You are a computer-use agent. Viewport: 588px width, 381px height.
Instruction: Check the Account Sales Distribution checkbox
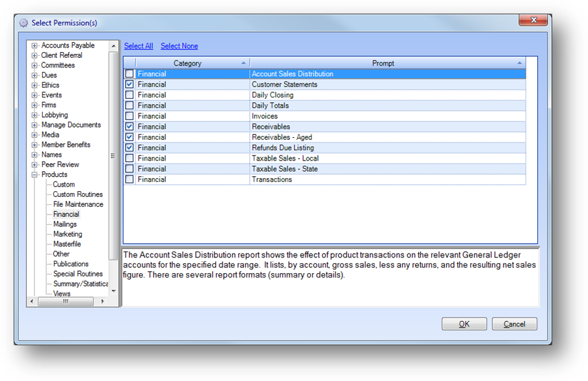pos(129,74)
